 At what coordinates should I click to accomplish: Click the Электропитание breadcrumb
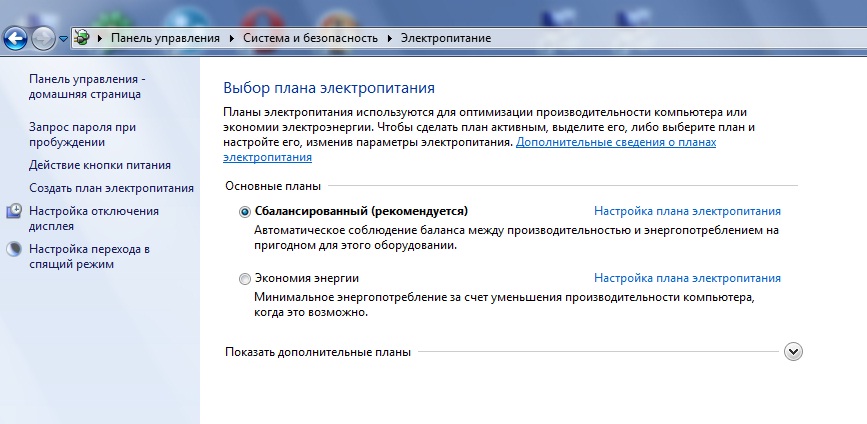[446, 38]
